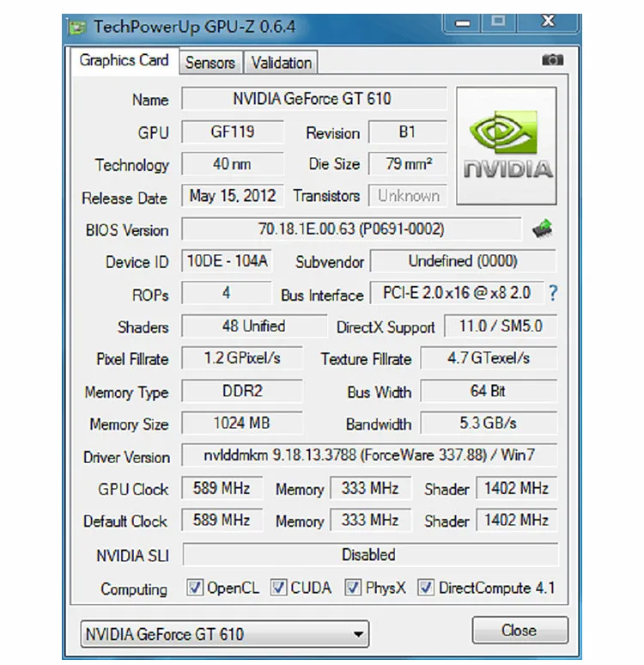Click the NVIDIA SLI field showing Disabled
The width and height of the screenshot is (644, 665).
pyautogui.click(x=370, y=555)
